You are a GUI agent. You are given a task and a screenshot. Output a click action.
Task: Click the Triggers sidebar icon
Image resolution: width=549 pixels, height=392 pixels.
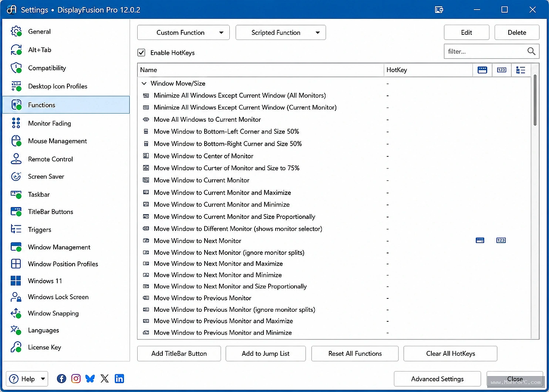pyautogui.click(x=16, y=229)
